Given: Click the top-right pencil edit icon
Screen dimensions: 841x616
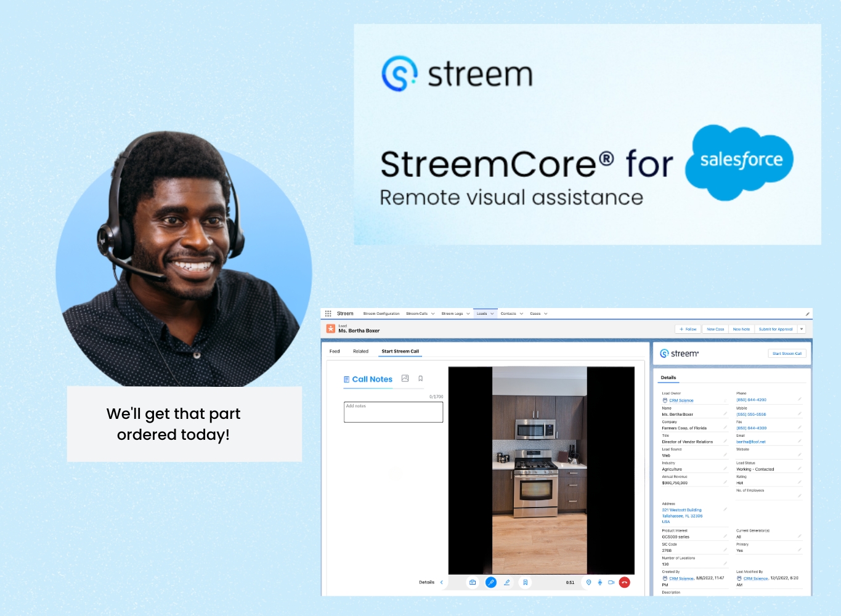Looking at the screenshot, I should click(x=808, y=314).
